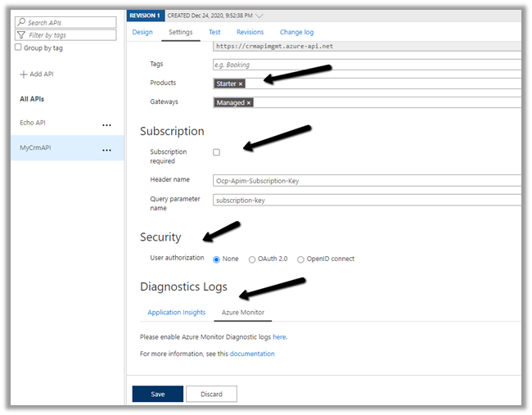532x415 pixels.
Task: Open the Echo API ellipsis menu
Action: (x=106, y=124)
